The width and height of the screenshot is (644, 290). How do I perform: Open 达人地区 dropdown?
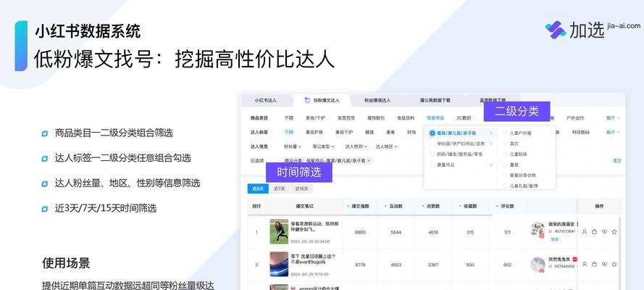[387, 146]
